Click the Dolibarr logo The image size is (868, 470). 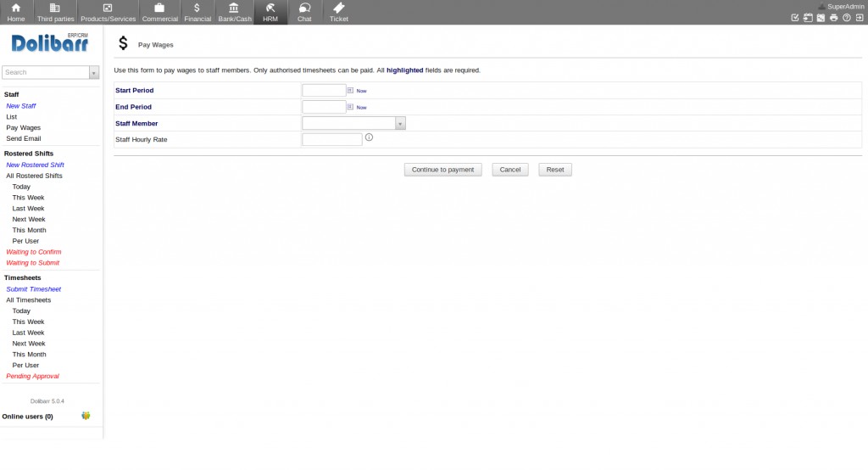(50, 42)
